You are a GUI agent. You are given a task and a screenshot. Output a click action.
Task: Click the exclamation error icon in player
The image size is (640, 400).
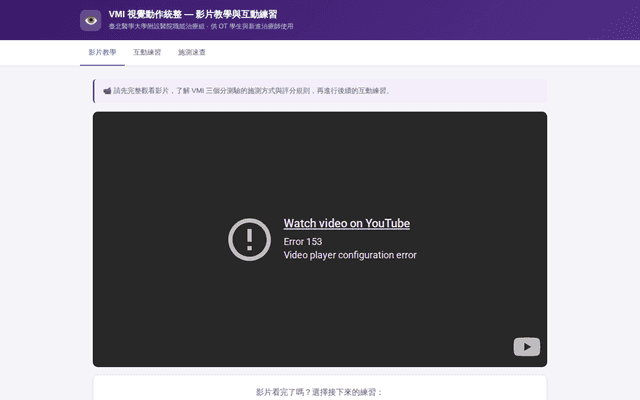click(249, 239)
